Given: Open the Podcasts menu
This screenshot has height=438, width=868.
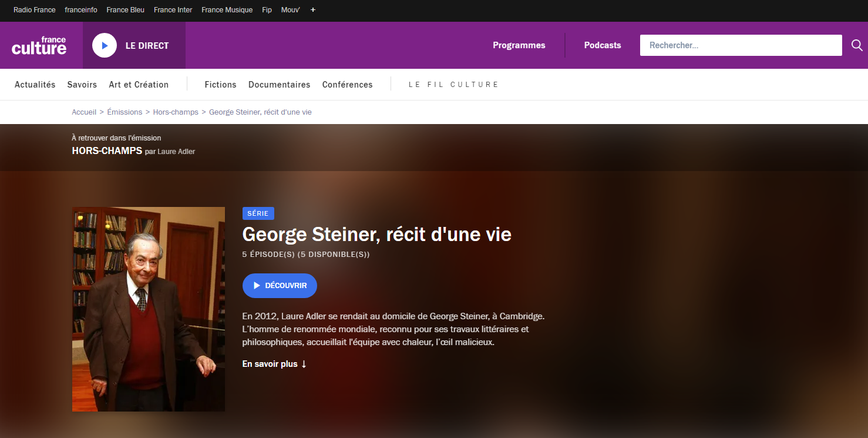Looking at the screenshot, I should (603, 45).
